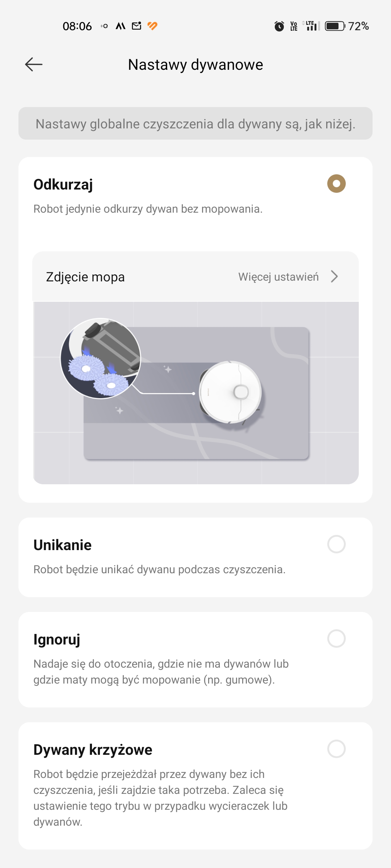The image size is (391, 868).
Task: Tap the VoLTE status icon
Action: pos(294,26)
